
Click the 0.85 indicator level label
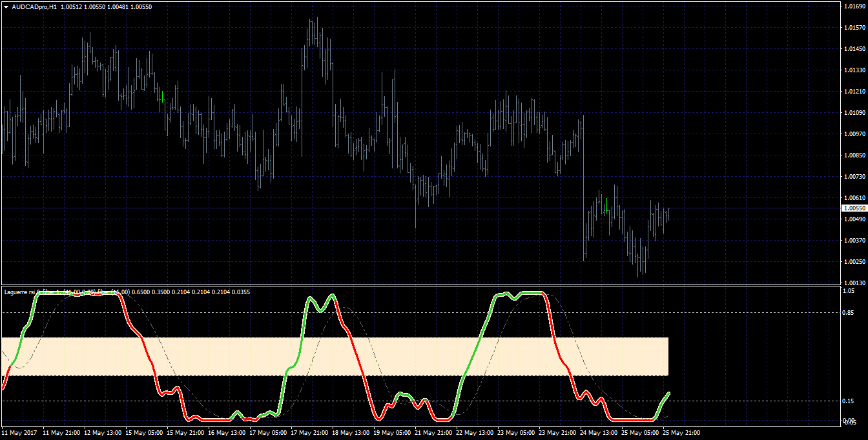(x=849, y=313)
